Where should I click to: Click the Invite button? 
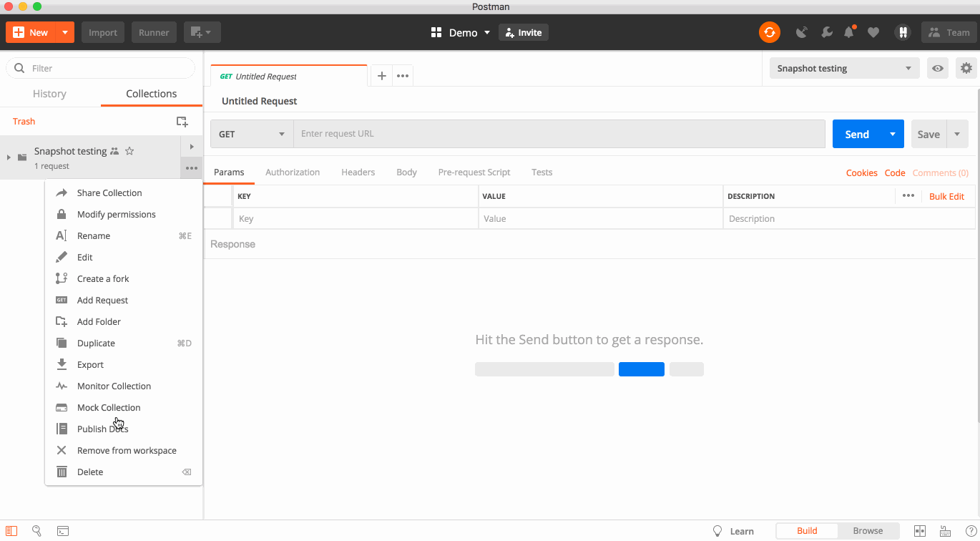click(x=524, y=32)
